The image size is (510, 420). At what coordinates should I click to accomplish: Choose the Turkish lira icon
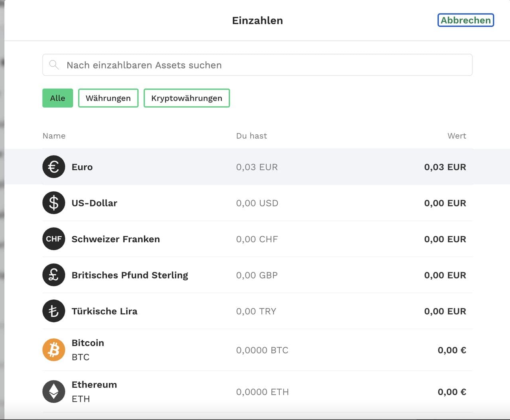tap(53, 311)
